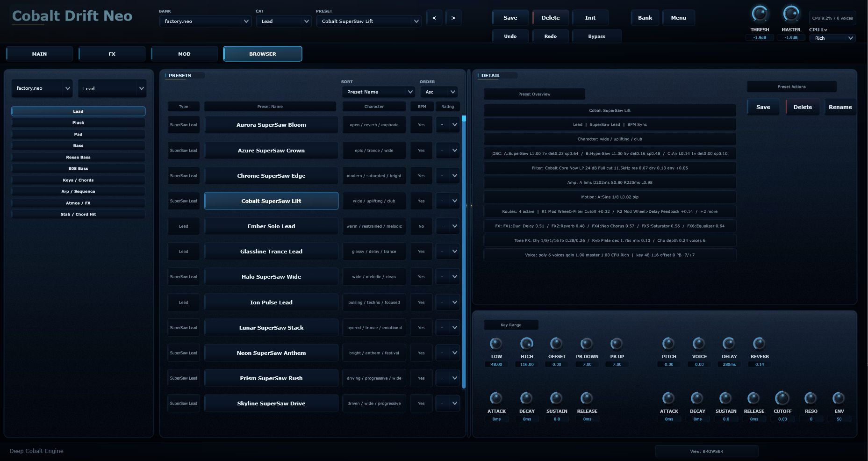Turn the Key Range LOW knob

496,344
